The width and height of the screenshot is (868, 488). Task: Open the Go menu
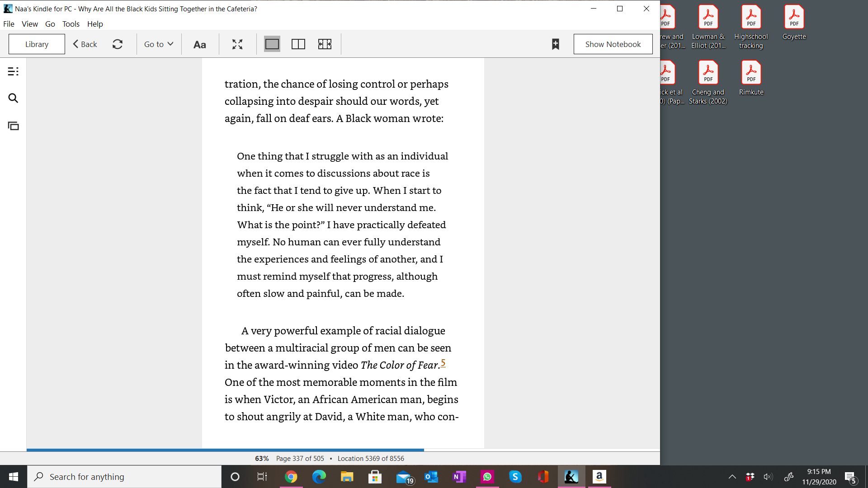coord(50,24)
